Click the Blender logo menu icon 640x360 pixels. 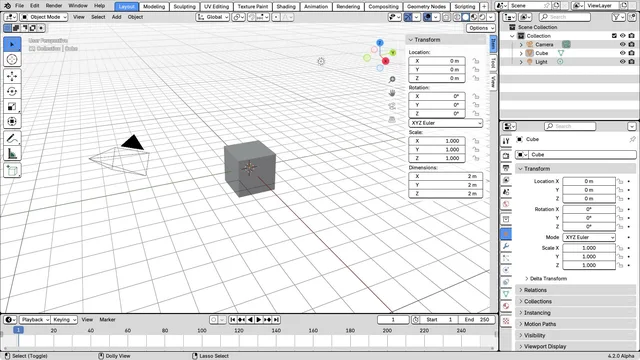point(7,6)
